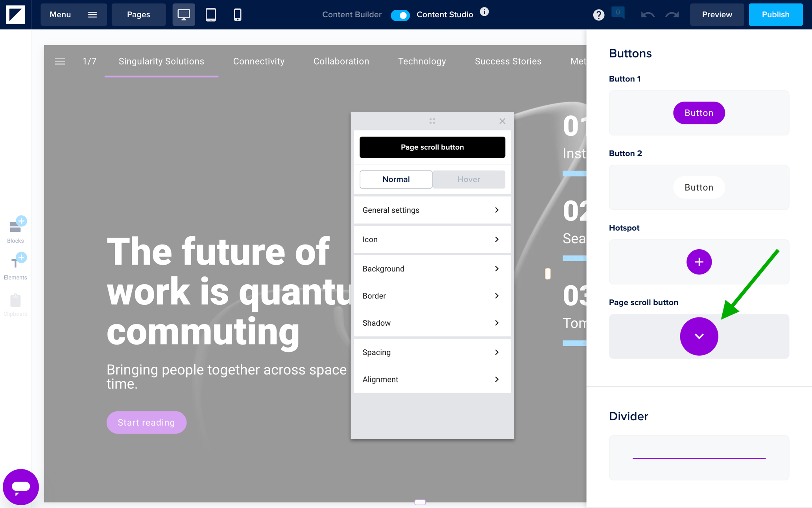
Task: Close the Page scroll button panel
Action: (502, 121)
